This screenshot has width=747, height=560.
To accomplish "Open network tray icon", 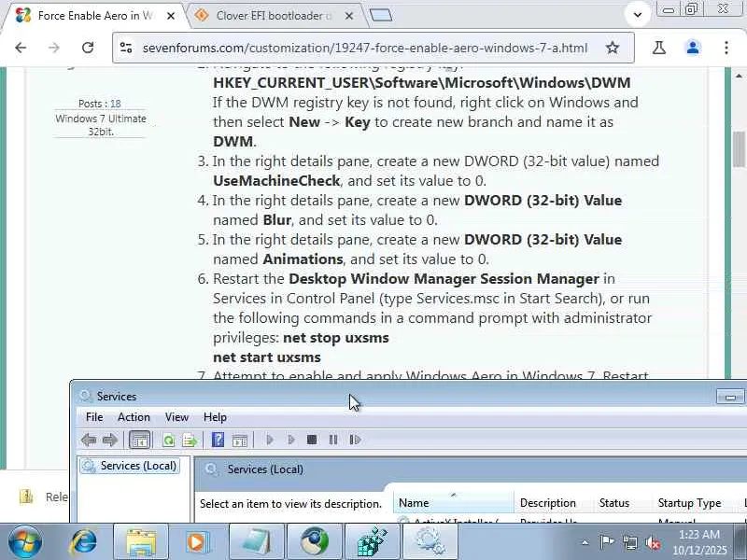I will [x=629, y=542].
